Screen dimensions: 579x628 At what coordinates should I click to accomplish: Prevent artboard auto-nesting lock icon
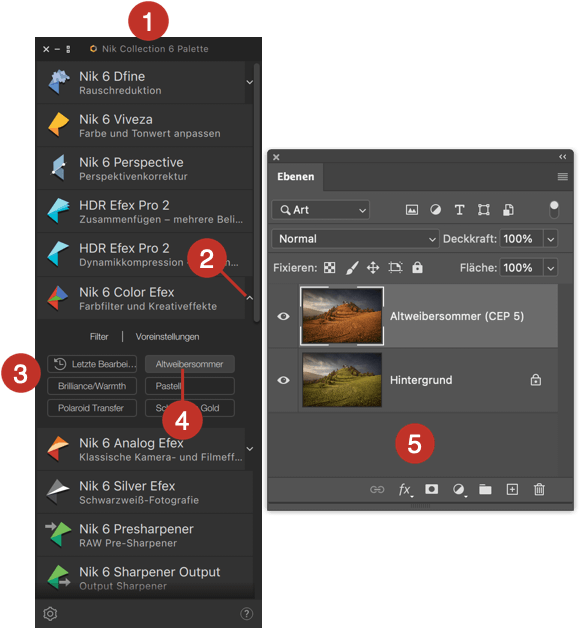tap(395, 268)
